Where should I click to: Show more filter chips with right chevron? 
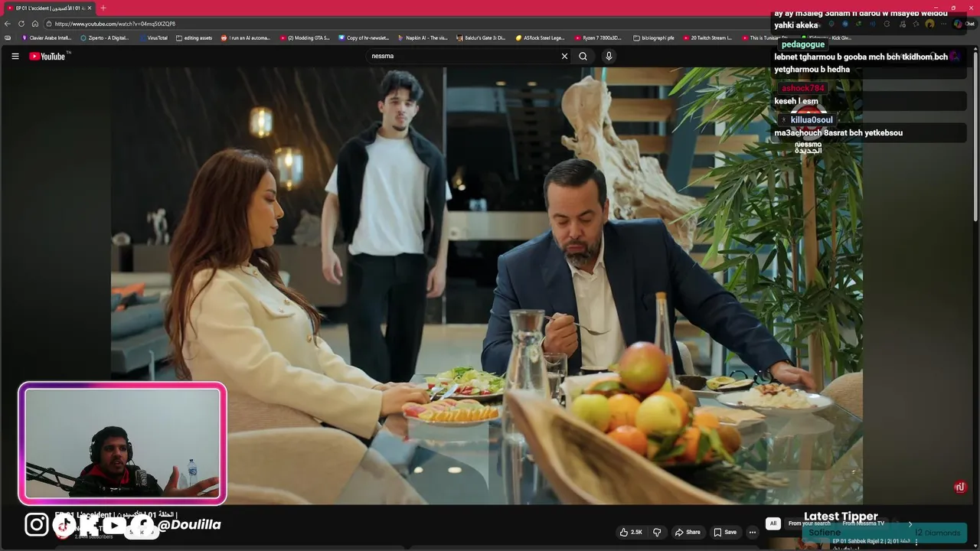click(x=910, y=523)
